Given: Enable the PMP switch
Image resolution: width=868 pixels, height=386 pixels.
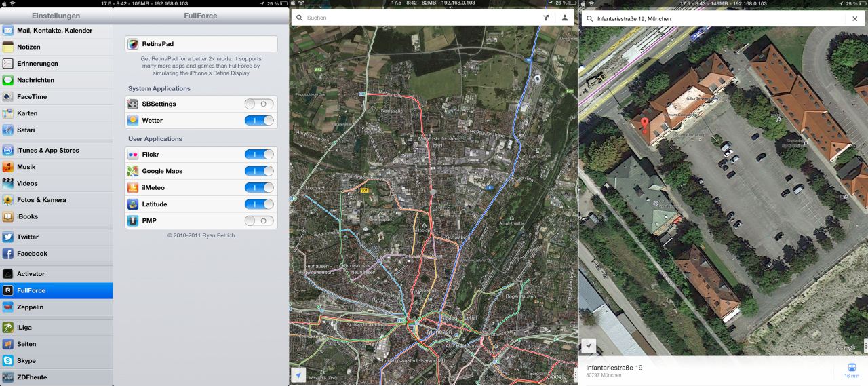Looking at the screenshot, I should pos(259,220).
